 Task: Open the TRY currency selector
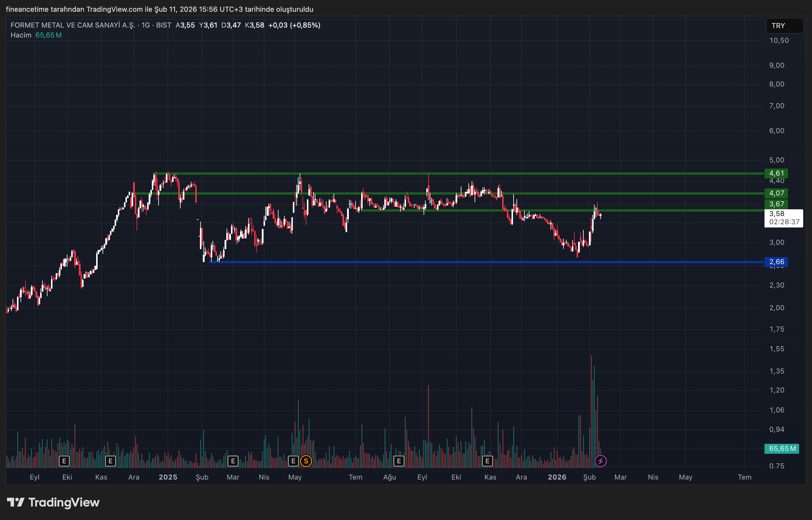[x=784, y=26]
